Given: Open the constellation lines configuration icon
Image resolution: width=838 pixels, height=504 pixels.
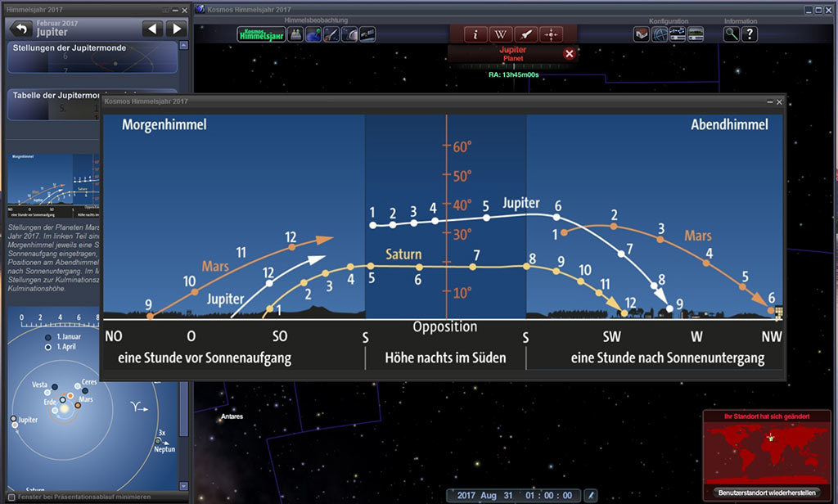Looking at the screenshot, I should point(678,34).
